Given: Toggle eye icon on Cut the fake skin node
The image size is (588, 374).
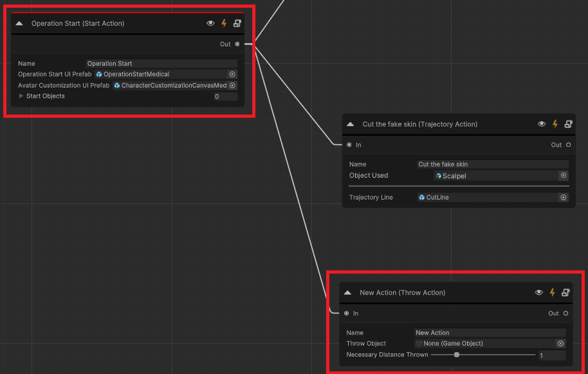Looking at the screenshot, I should [x=542, y=124].
